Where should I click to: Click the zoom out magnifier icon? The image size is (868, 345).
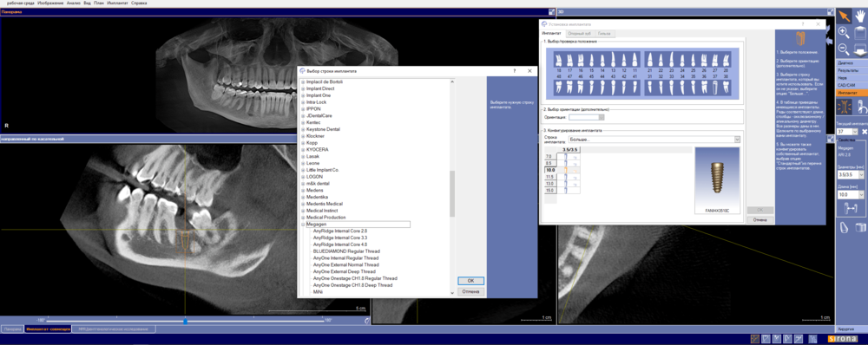click(x=844, y=49)
